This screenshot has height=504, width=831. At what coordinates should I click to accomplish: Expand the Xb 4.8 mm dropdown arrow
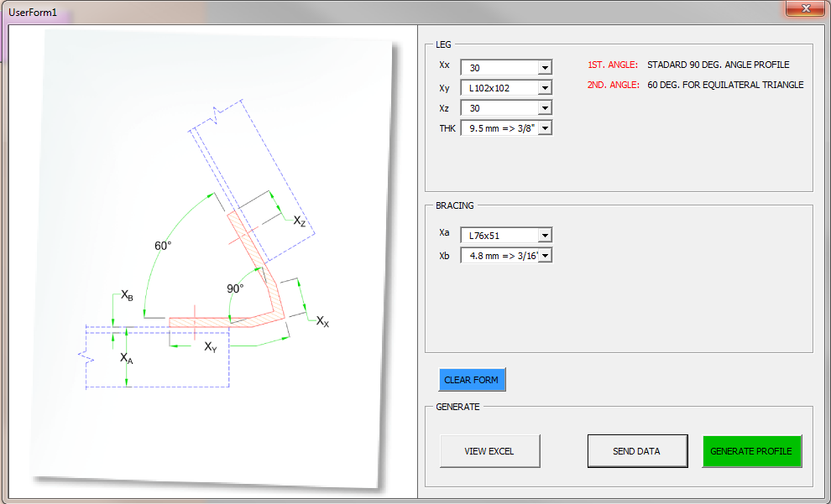point(545,256)
